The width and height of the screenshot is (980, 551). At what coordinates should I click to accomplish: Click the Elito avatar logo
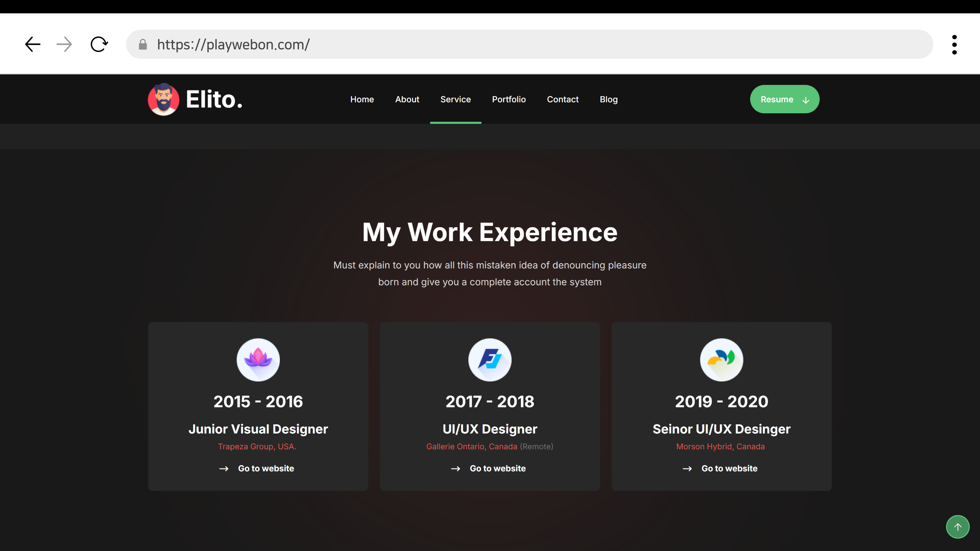tap(164, 99)
